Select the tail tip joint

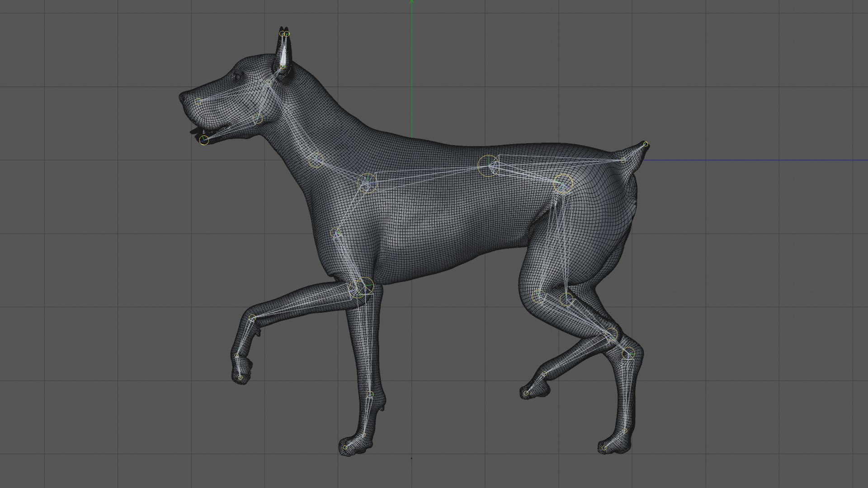coord(646,145)
